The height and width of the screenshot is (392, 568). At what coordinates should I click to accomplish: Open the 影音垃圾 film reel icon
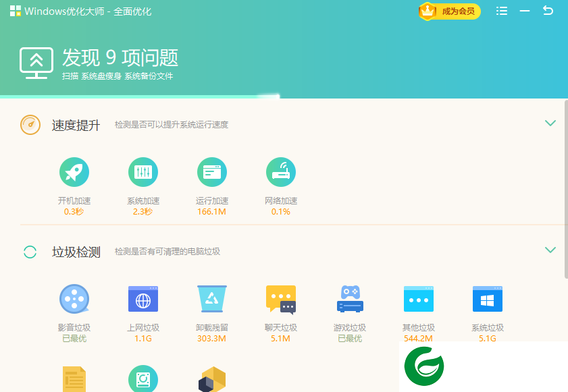click(74, 299)
